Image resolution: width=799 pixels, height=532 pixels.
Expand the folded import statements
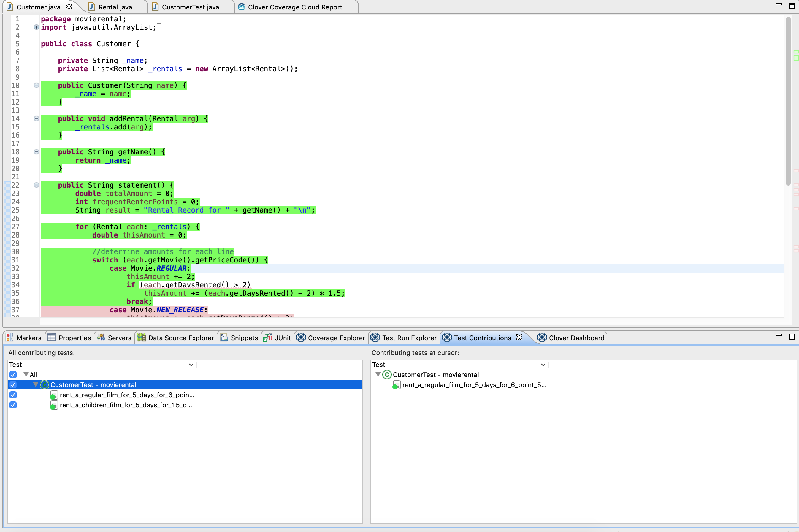click(x=36, y=27)
